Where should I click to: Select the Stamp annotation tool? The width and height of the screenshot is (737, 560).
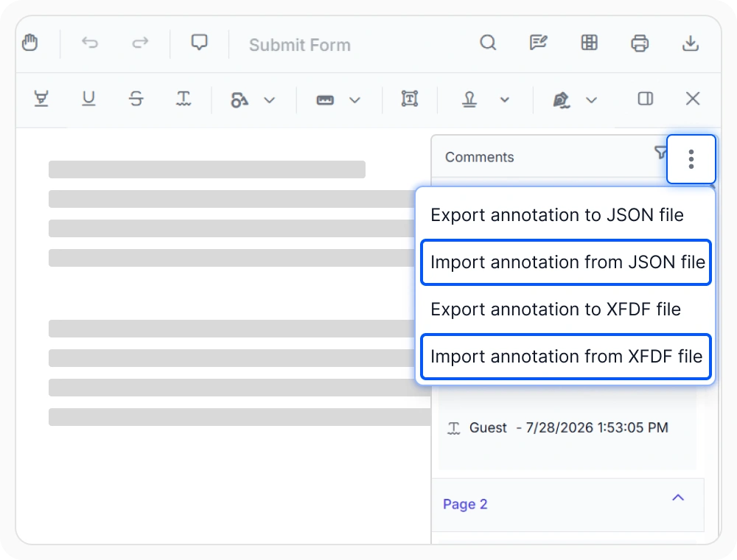point(469,99)
